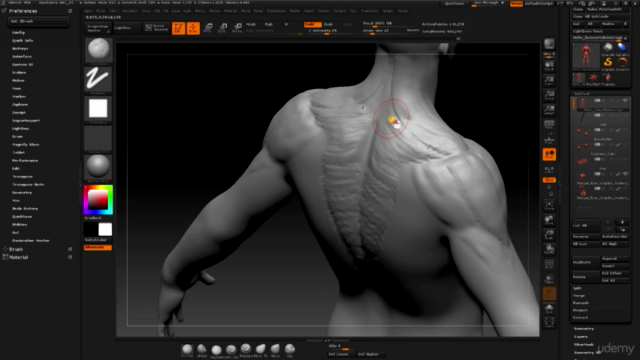
Task: Open the white alpha selector
Action: tap(98, 109)
